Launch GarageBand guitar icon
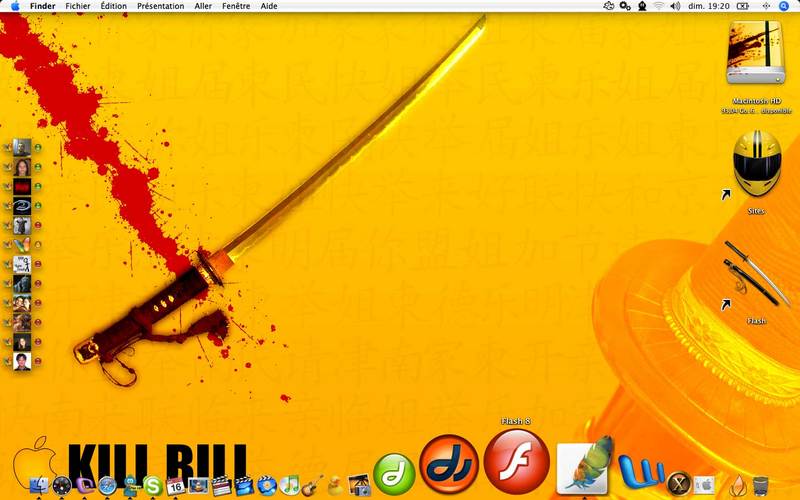 click(312, 486)
